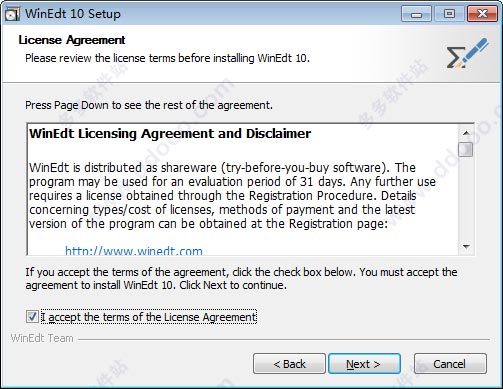Continue with the Next > button
The width and height of the screenshot is (503, 389).
coord(364,364)
